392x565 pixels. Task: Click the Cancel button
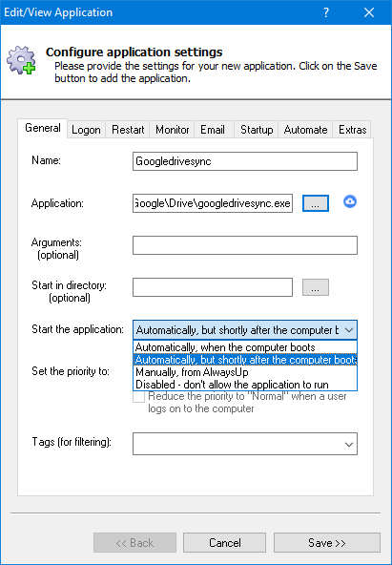(x=225, y=543)
